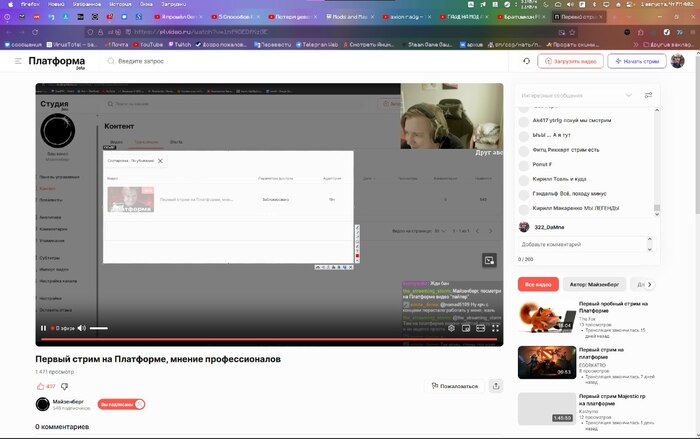Click overlay image icon on the video
Screen dimensions: 700x439
click(489, 260)
